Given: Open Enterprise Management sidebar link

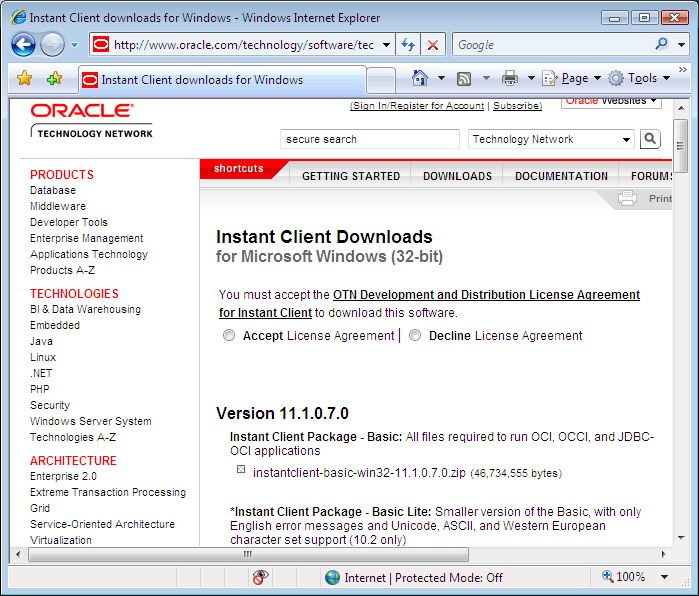Looking at the screenshot, I should [86, 238].
